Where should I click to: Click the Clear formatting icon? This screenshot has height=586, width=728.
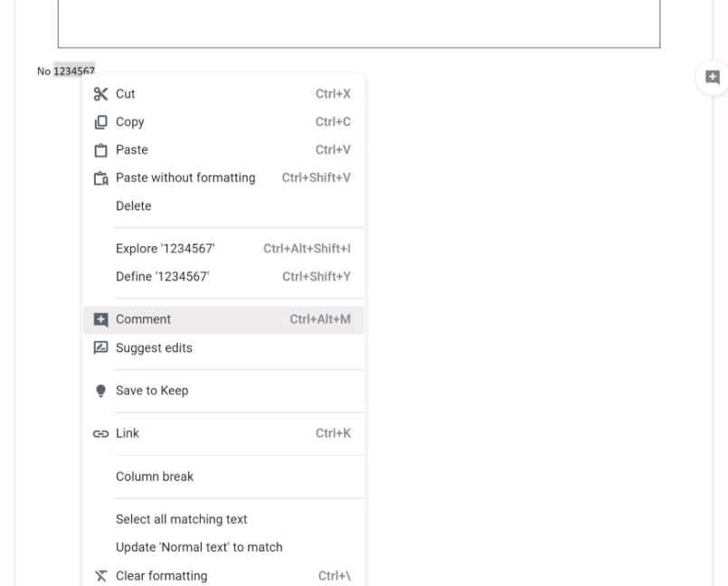100,576
